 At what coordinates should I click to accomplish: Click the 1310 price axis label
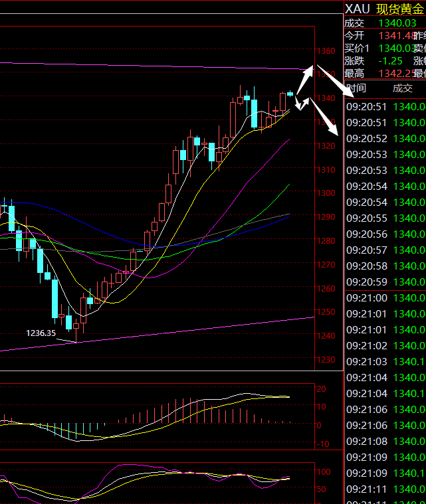[326, 170]
